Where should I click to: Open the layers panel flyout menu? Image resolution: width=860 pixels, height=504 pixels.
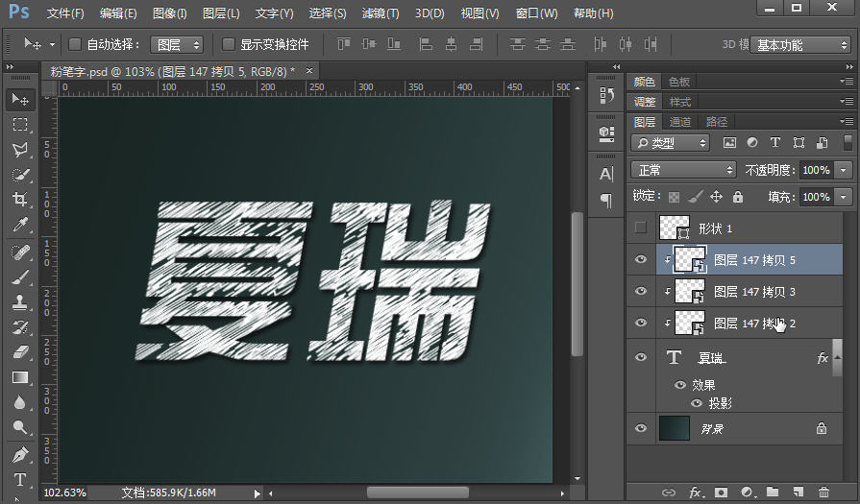click(847, 121)
